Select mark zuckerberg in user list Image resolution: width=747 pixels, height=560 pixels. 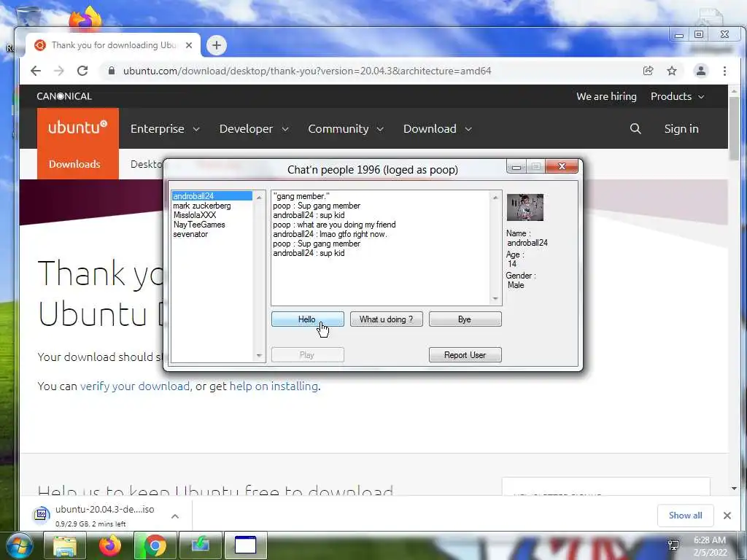[x=212, y=206]
